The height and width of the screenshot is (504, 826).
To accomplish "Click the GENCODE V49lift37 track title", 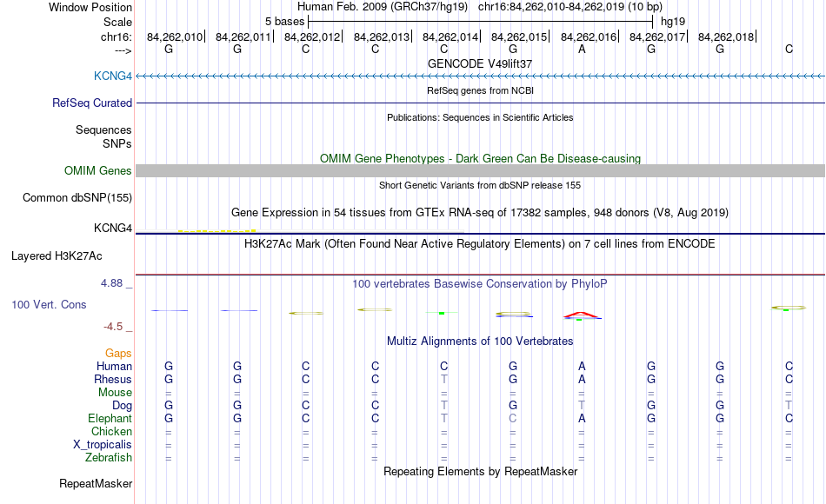I will click(480, 63).
